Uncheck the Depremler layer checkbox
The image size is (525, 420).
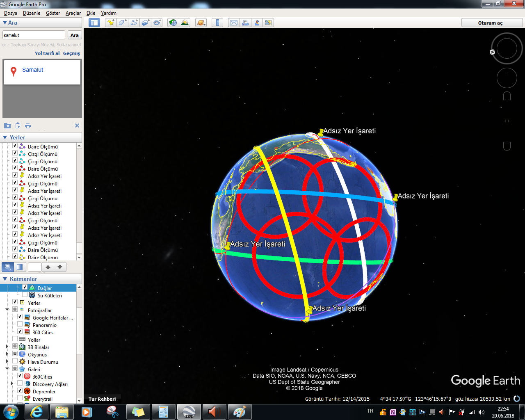pos(20,391)
